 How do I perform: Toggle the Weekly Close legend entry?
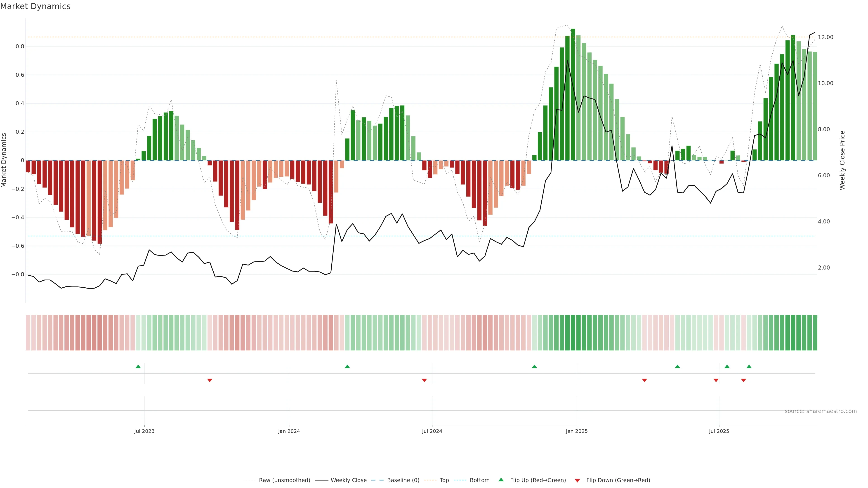point(348,480)
